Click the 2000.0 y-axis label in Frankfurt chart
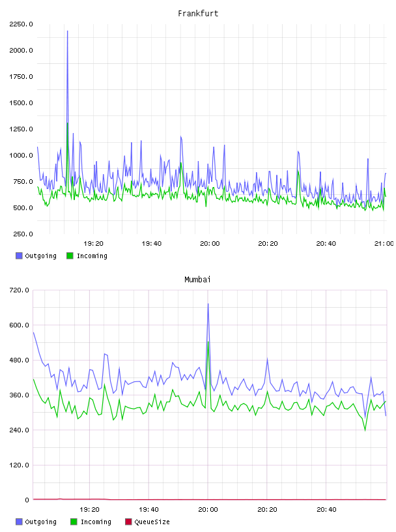 pos(21,51)
